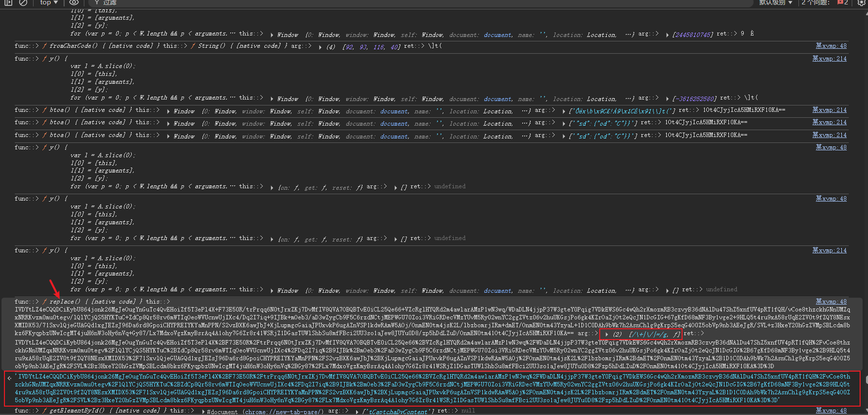Click the value 116 in the array
868x415 pixels.
click(379, 47)
